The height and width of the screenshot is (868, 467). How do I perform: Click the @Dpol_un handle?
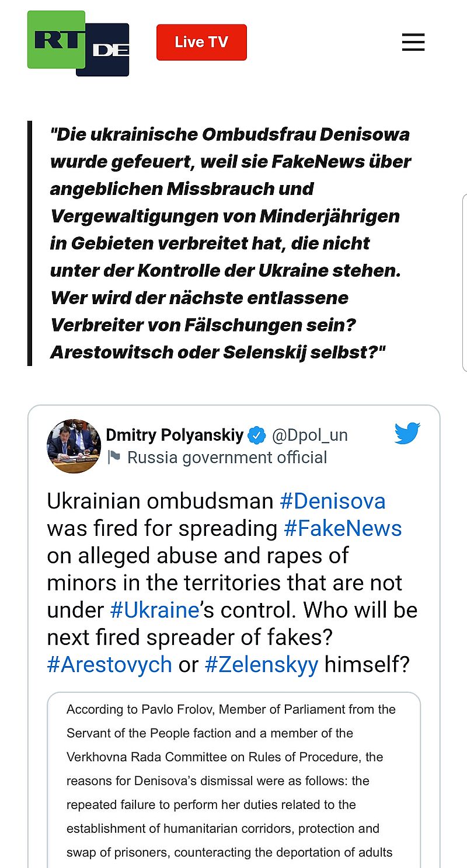pyautogui.click(x=309, y=435)
